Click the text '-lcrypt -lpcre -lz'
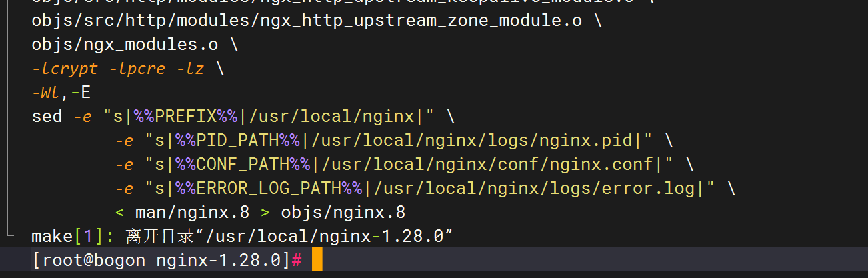Screen dimensions: 868x278 click(118, 69)
